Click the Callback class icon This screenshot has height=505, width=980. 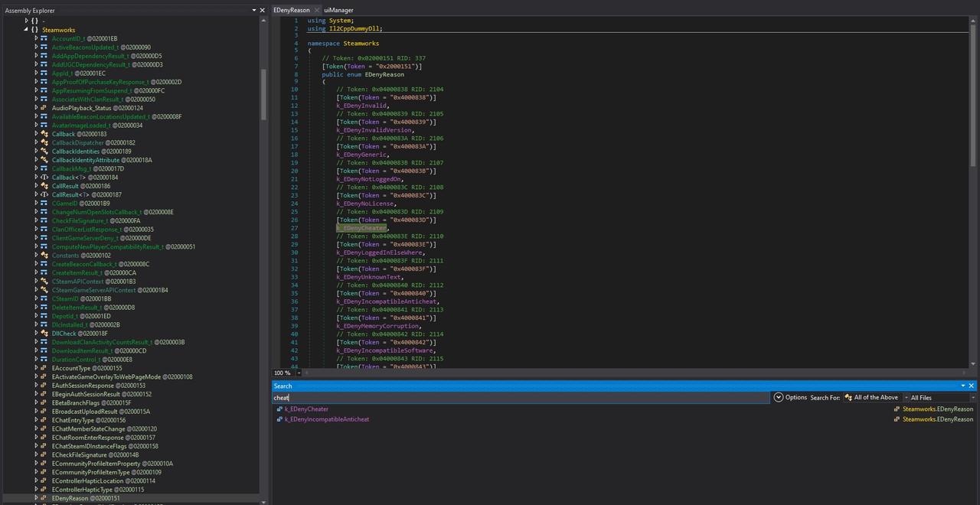[x=44, y=134]
